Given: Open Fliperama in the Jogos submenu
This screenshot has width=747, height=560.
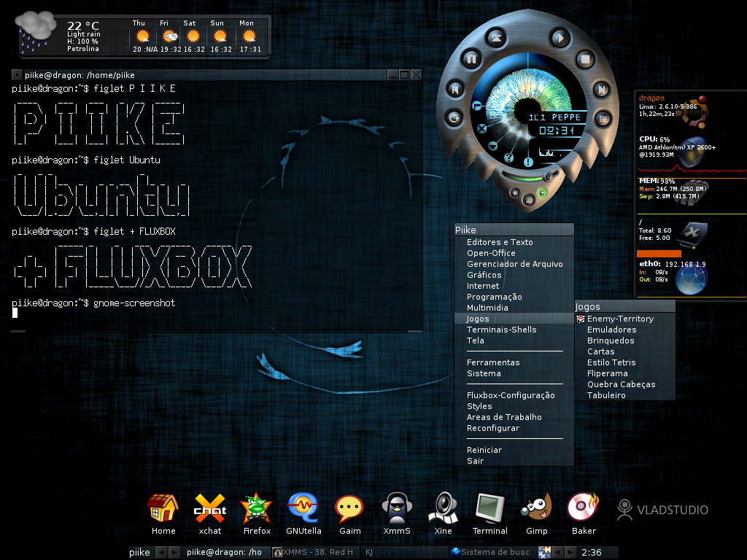Looking at the screenshot, I should click(x=625, y=373).
